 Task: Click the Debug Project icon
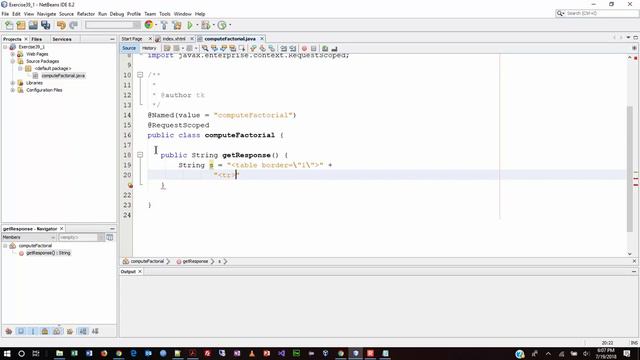[205, 25]
